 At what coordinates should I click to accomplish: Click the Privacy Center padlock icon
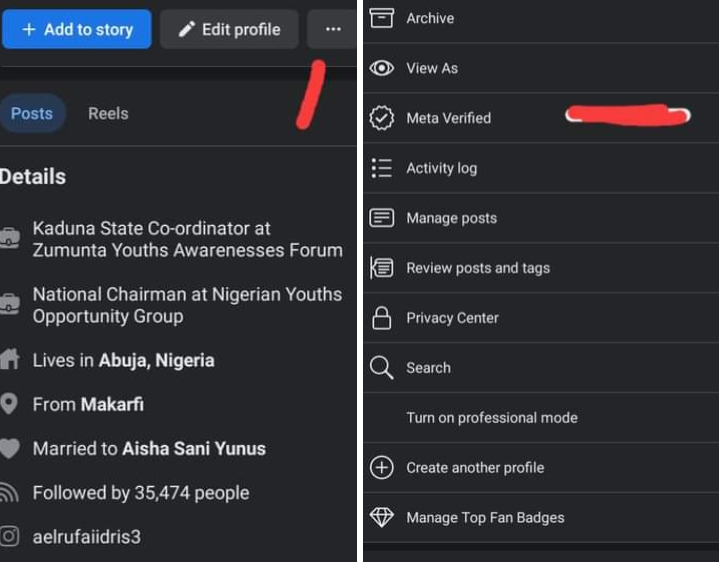coord(381,318)
